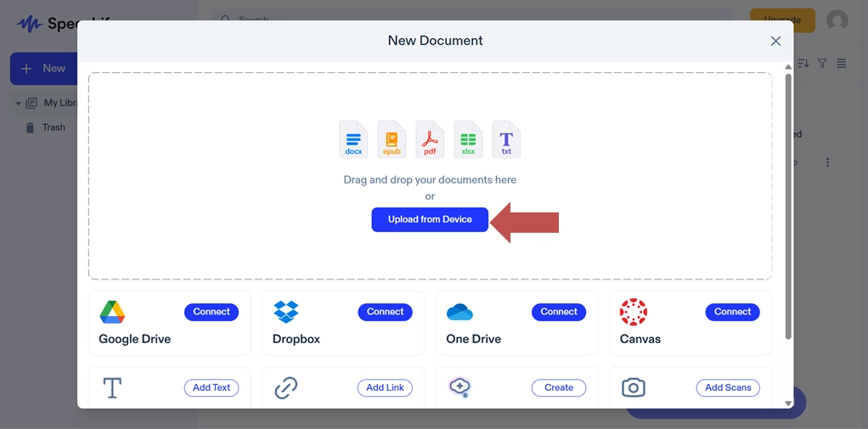Click the dialog scrollbar down arrow
Image resolution: width=868 pixels, height=429 pixels.
(788, 403)
